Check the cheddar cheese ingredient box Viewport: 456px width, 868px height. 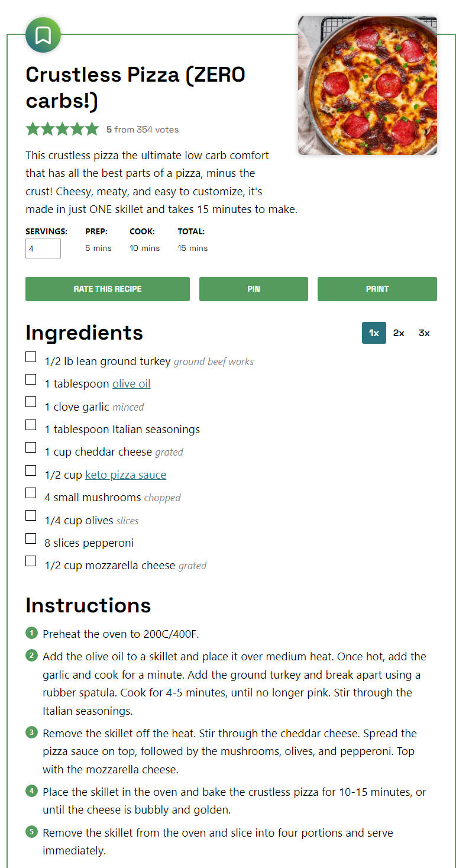click(31, 447)
